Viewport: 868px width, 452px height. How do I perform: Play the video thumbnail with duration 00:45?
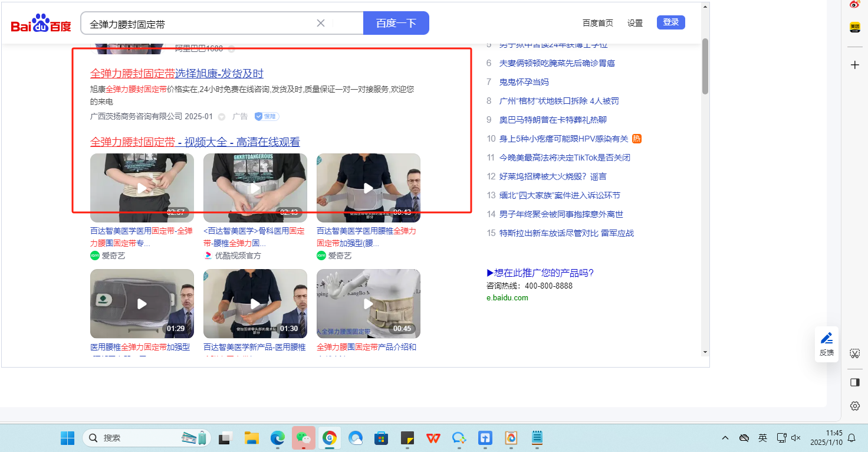(x=369, y=304)
